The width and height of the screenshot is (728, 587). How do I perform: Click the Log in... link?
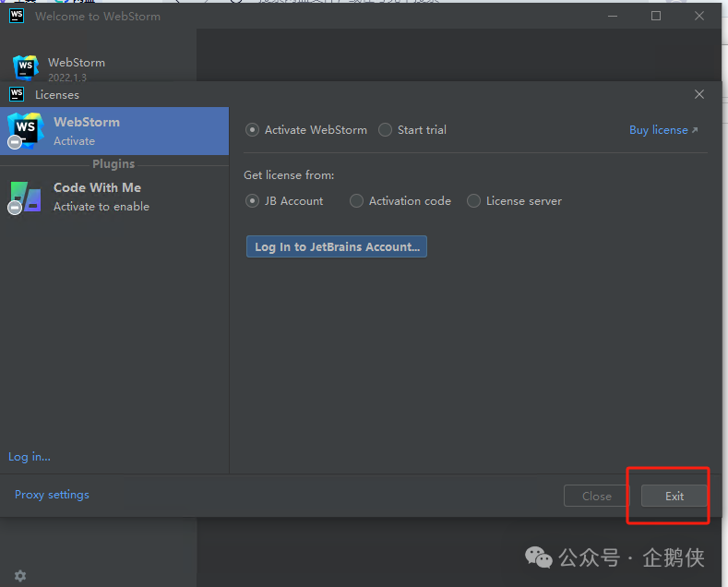click(30, 457)
